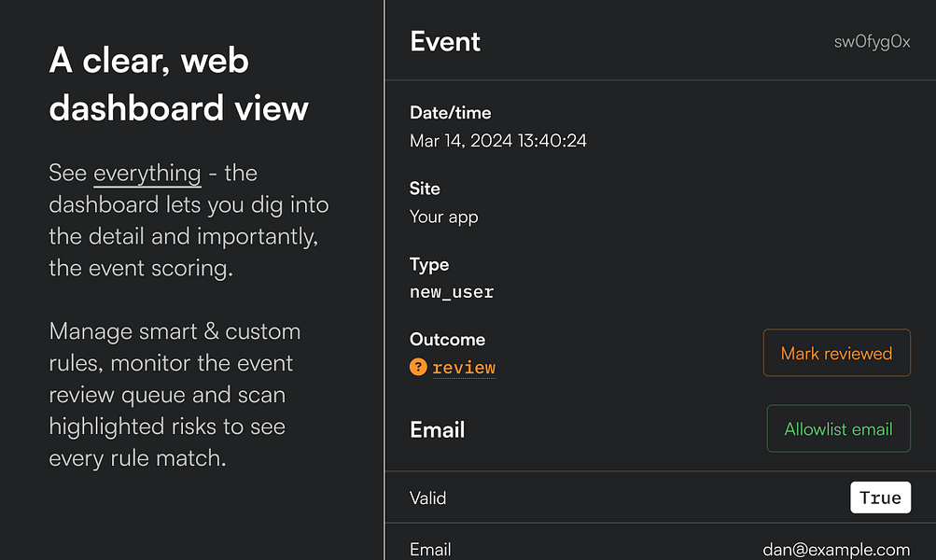
Task: Open the orange review outcome link
Action: pos(464,368)
